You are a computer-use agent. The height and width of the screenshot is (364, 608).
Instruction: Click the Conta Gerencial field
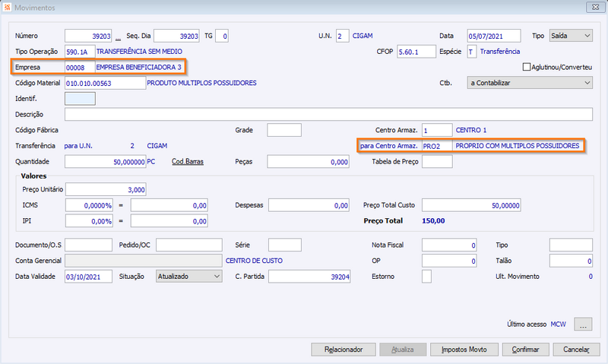pyautogui.click(x=143, y=261)
